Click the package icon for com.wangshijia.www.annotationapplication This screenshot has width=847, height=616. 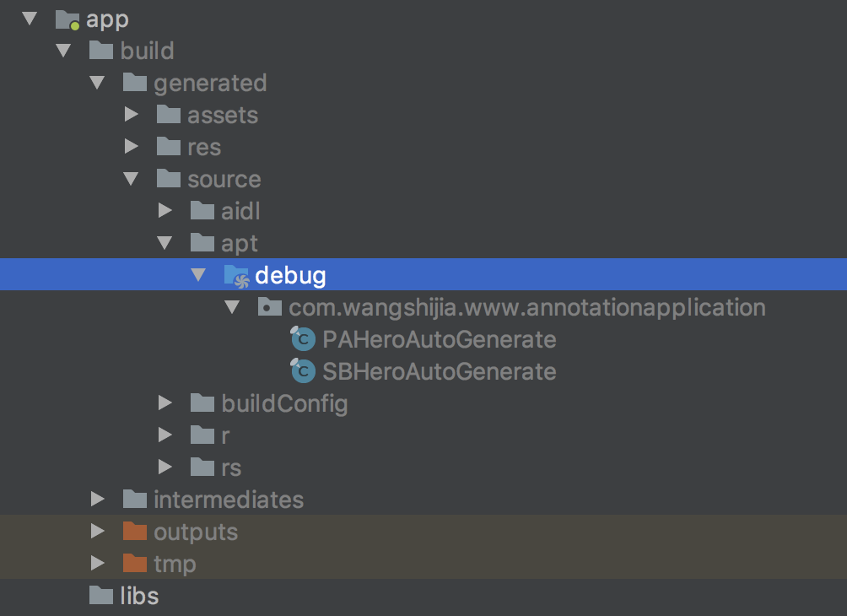tap(269, 307)
